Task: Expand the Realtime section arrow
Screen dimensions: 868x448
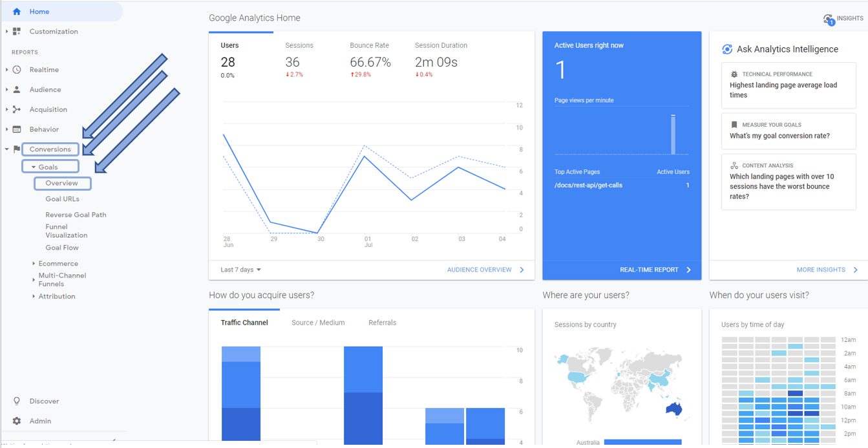Action: click(7, 70)
